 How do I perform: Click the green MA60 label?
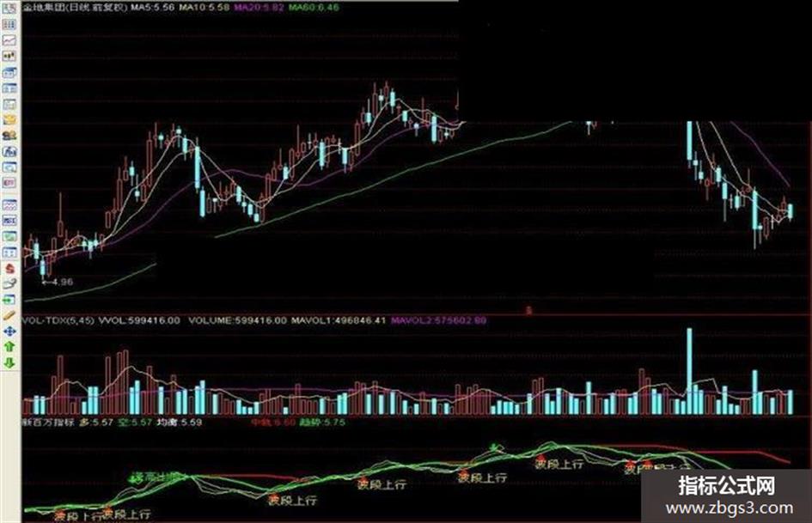coord(314,8)
